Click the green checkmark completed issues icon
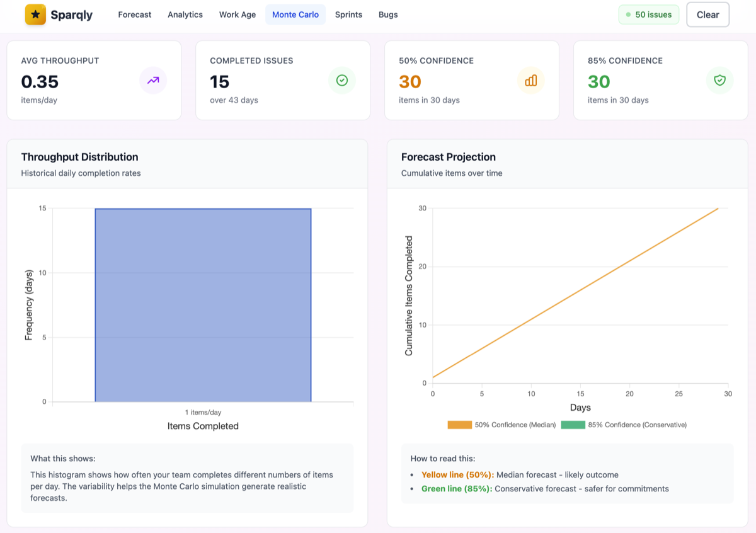The width and height of the screenshot is (756, 533). (x=342, y=81)
